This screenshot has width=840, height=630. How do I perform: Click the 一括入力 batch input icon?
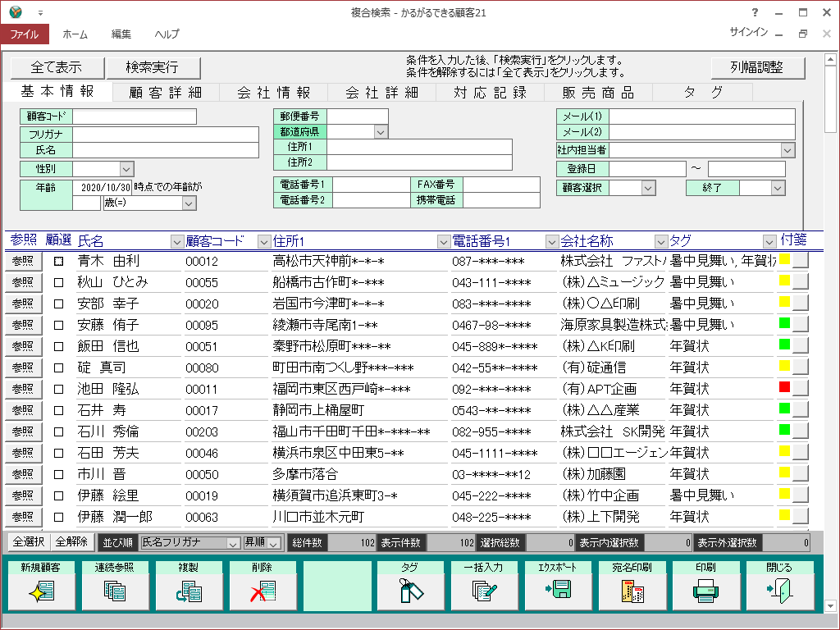pos(484,584)
